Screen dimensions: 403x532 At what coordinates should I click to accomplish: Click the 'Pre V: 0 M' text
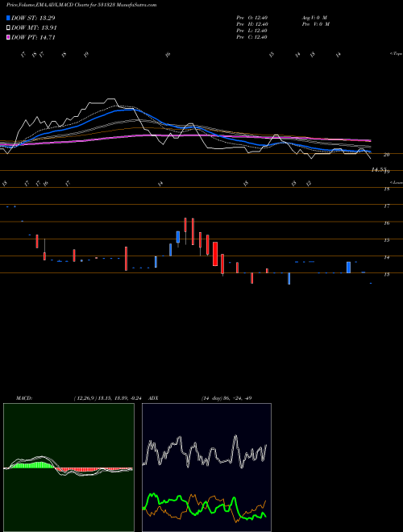315,24
